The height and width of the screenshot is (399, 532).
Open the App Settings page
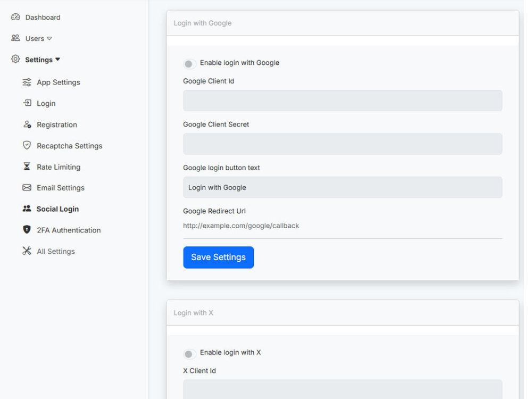tap(59, 82)
